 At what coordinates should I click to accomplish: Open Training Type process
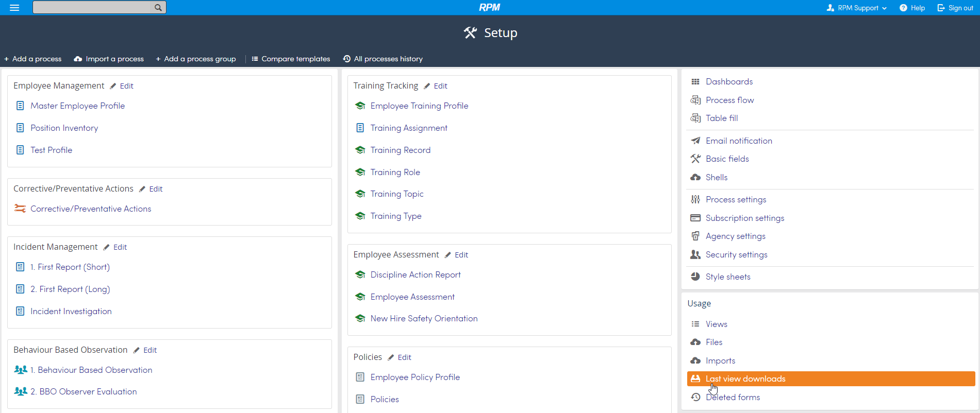[x=396, y=216]
